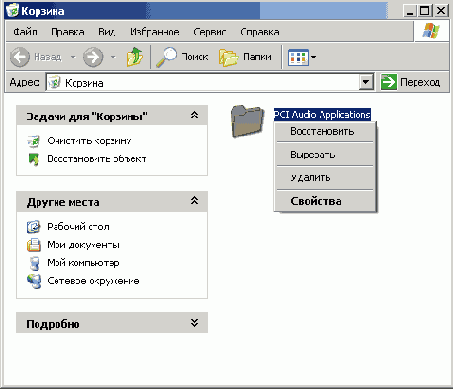Image resolution: width=453 pixels, height=389 pixels.
Task: Collapse the Другие места panel
Action: tap(194, 200)
